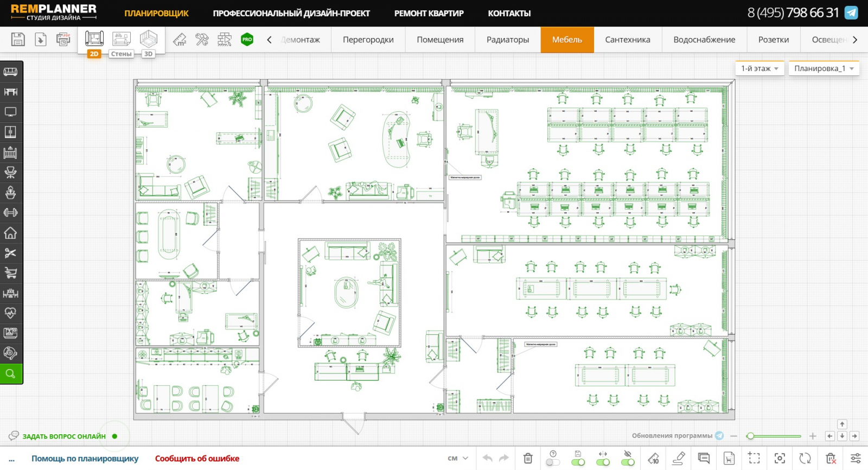This screenshot has height=470, width=868.
Task: Expand the Планировка_1 layout dropdown
Action: pos(824,68)
